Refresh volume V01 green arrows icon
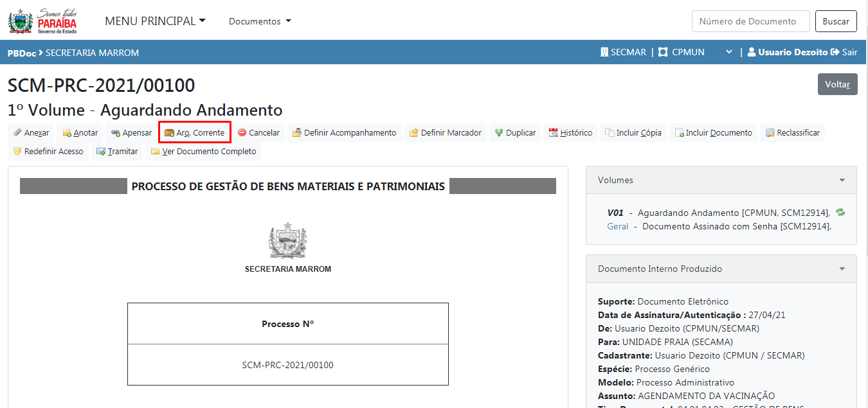The height and width of the screenshot is (408, 868). tap(840, 213)
